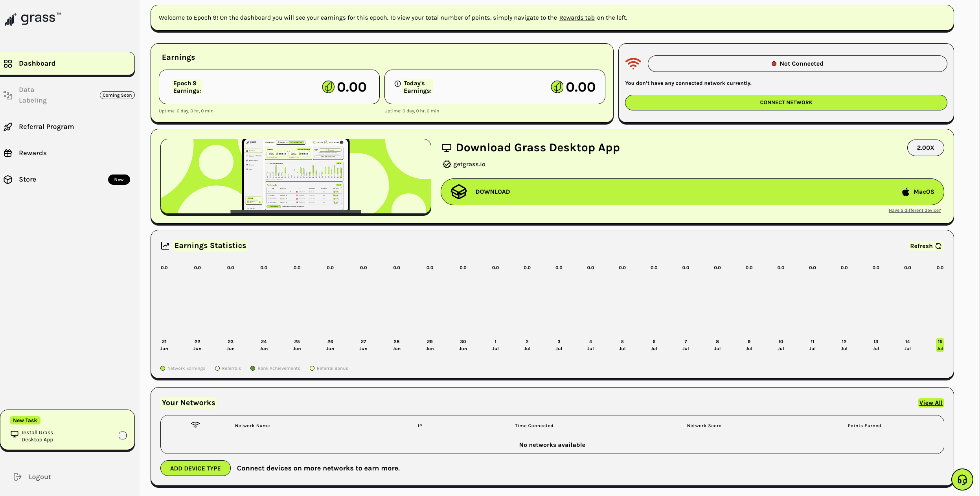This screenshot has width=980, height=496.
Task: Click the verified badge next to getgrass.io
Action: 447,164
